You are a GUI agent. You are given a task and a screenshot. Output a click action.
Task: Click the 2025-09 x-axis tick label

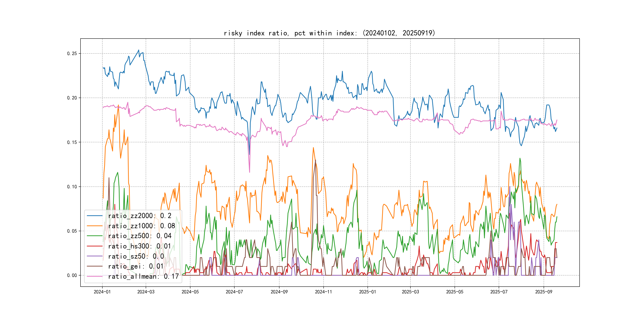point(543,292)
